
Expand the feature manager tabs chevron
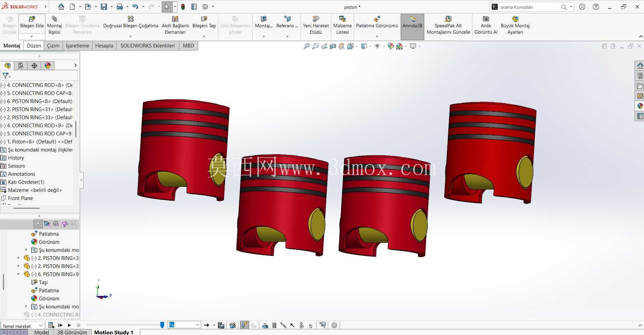coord(75,65)
